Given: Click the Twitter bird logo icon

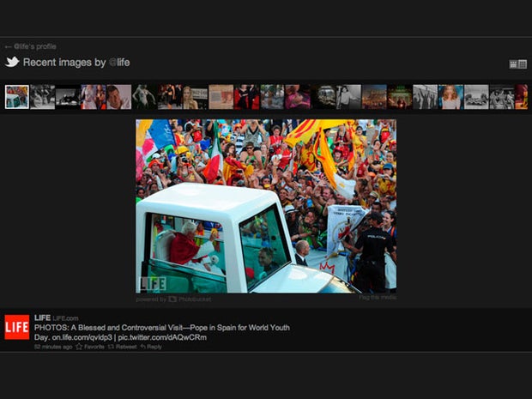Looking at the screenshot, I should coord(12,62).
